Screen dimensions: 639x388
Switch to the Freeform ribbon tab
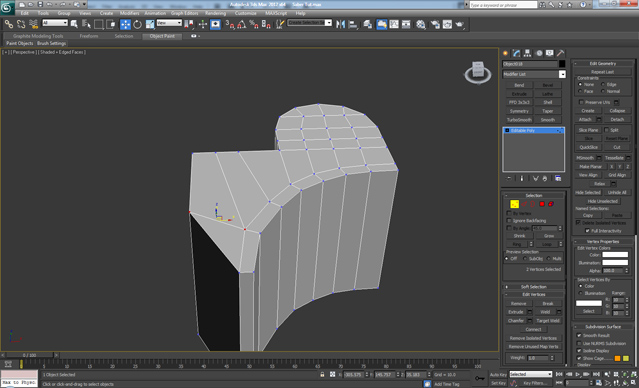coord(89,36)
